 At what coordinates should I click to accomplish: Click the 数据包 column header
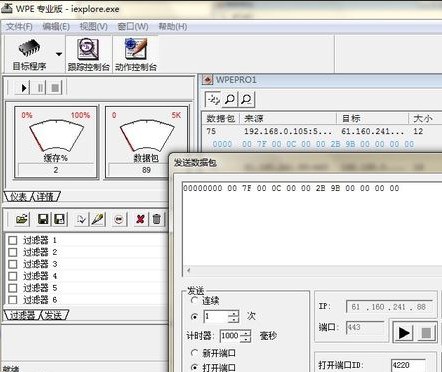221,119
